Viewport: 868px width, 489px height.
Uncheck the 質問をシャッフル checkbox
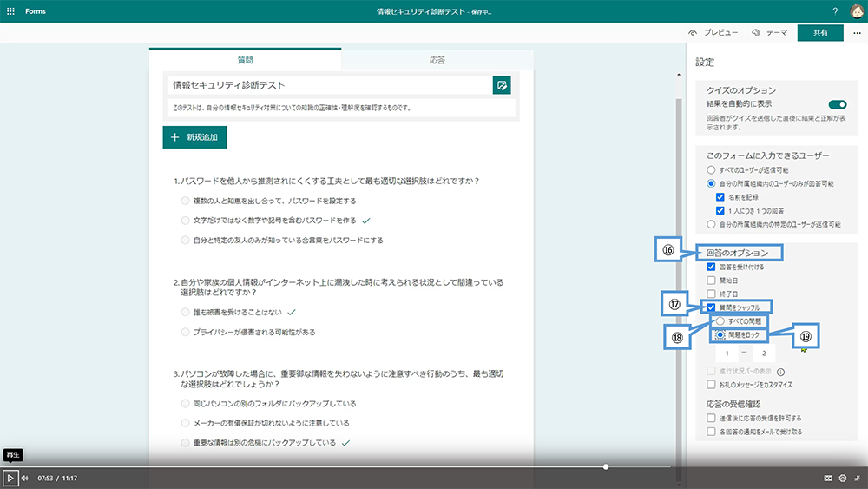coord(711,307)
